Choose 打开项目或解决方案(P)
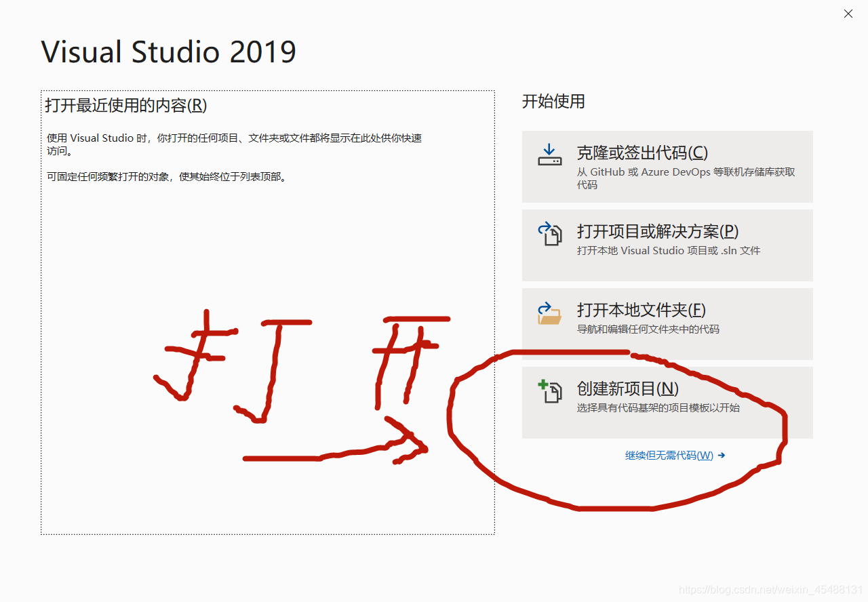The image size is (868, 602). (667, 245)
